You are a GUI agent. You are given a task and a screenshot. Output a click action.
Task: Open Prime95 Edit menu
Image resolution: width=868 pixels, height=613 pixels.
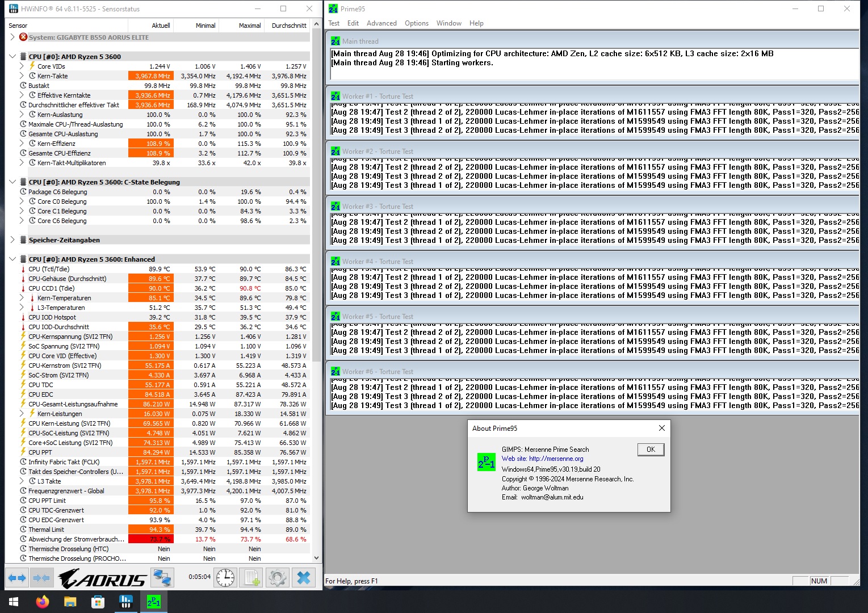pos(353,23)
